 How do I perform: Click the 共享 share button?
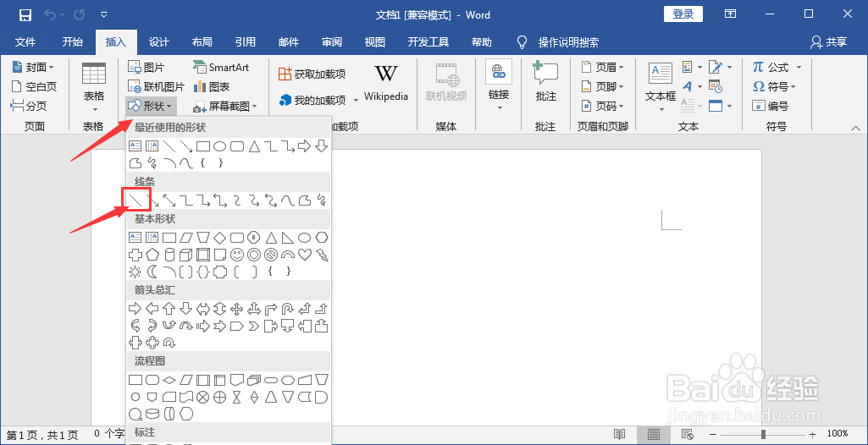click(829, 42)
